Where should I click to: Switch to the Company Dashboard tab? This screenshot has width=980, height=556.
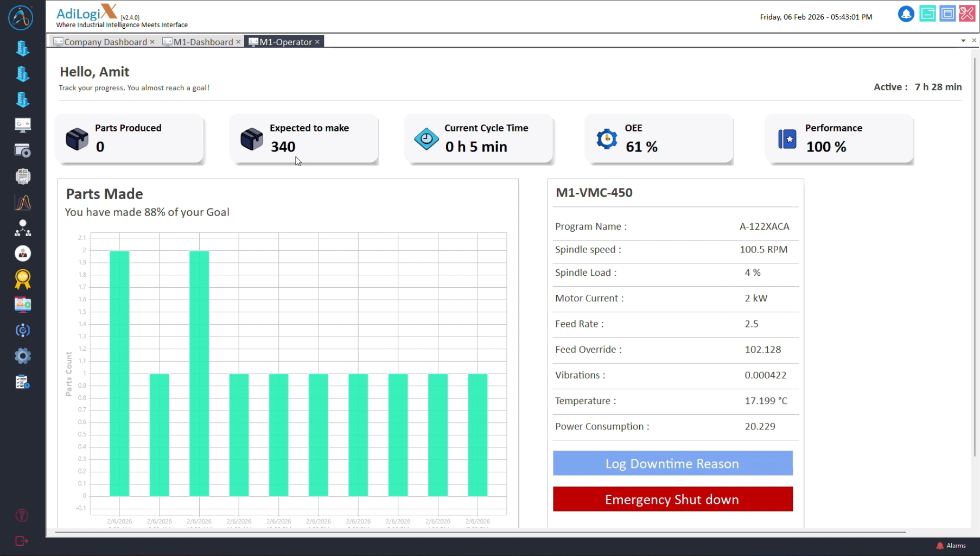[x=105, y=42]
